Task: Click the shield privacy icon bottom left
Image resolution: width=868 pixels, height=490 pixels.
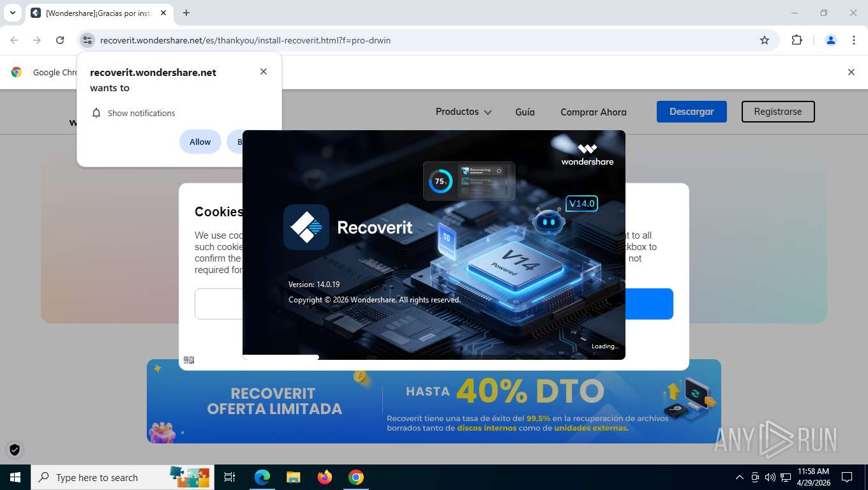Action: click(15, 449)
